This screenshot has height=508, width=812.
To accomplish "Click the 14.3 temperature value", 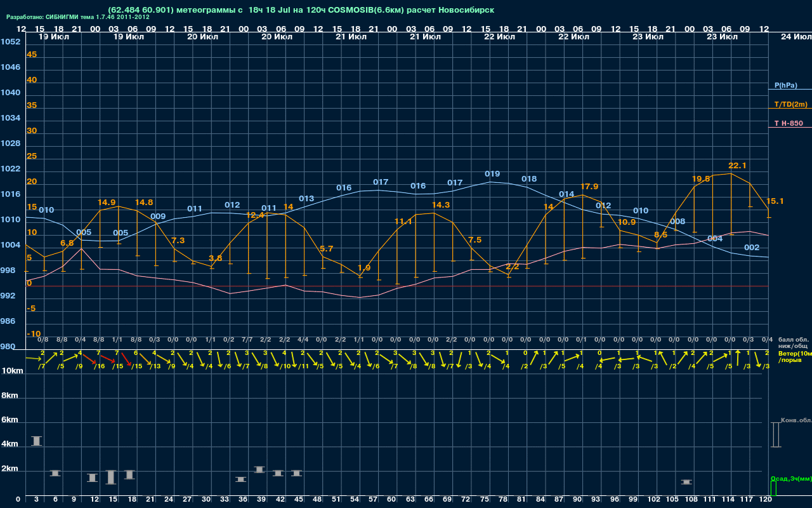I will (x=441, y=205).
